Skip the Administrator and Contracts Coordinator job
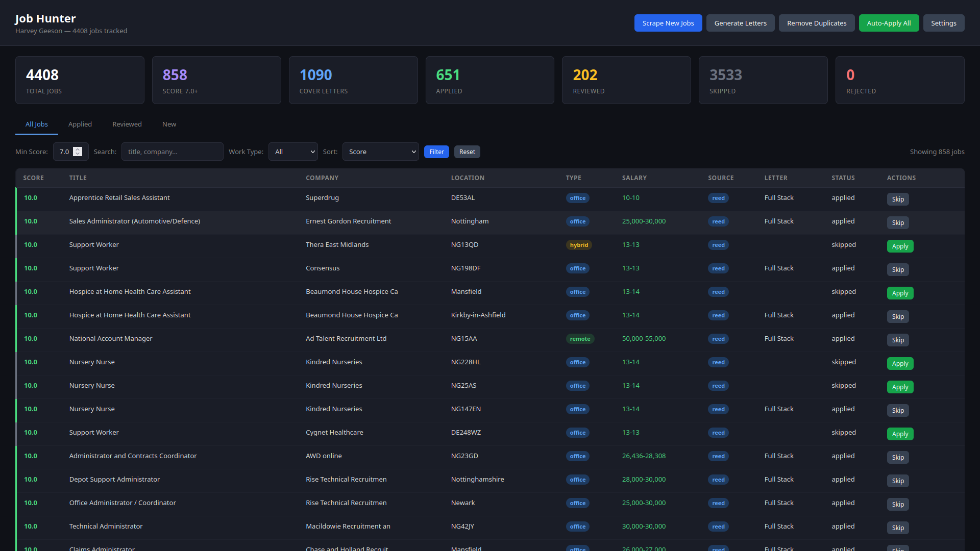The image size is (980, 551). [x=898, y=457]
